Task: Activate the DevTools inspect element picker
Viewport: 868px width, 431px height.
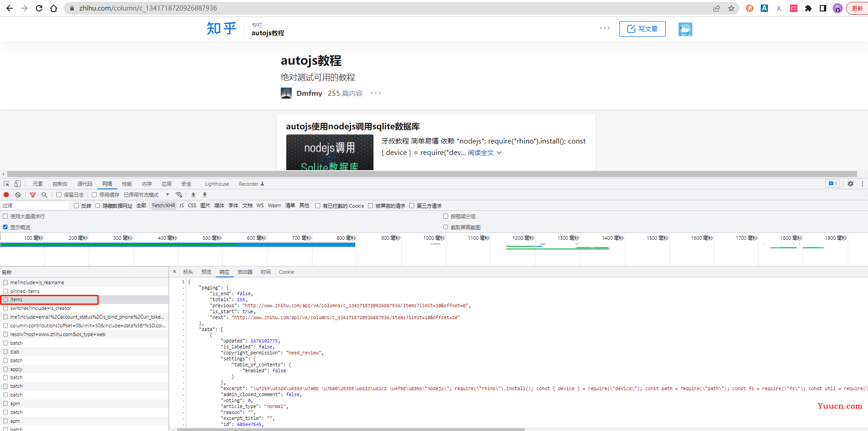Action: pyautogui.click(x=6, y=184)
